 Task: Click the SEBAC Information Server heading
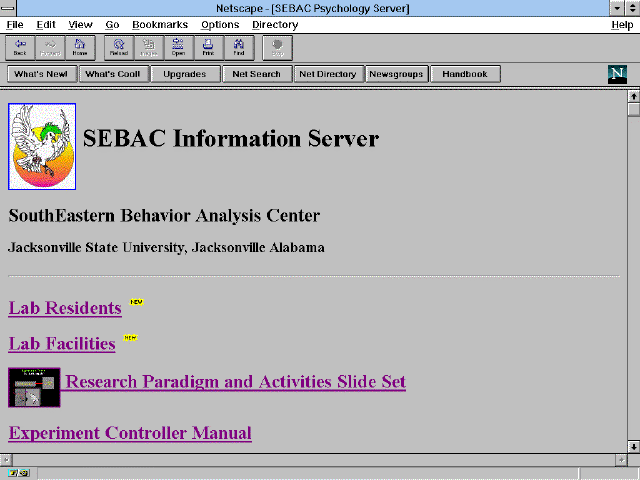click(x=231, y=138)
